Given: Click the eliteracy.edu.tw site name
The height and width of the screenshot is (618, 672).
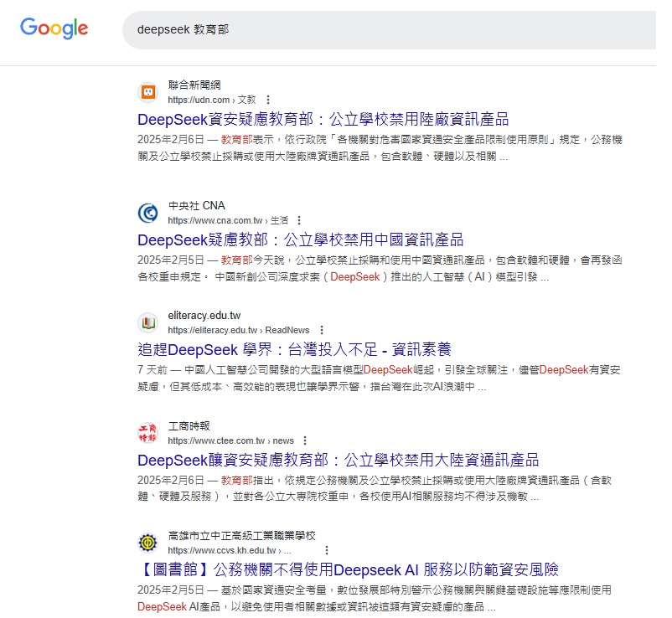Looking at the screenshot, I should [204, 316].
